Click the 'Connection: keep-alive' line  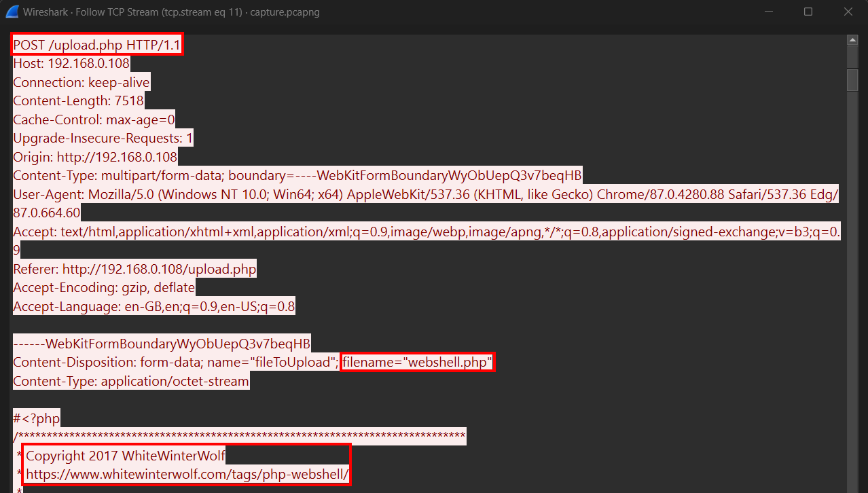[82, 83]
